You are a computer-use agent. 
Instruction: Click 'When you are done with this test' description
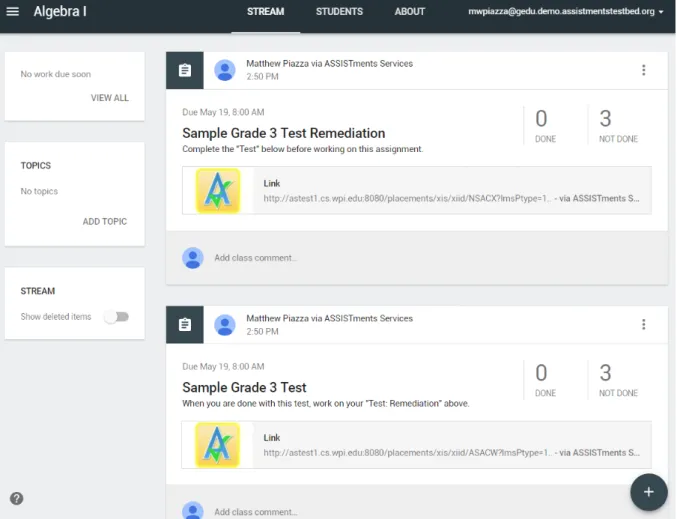coord(325,403)
